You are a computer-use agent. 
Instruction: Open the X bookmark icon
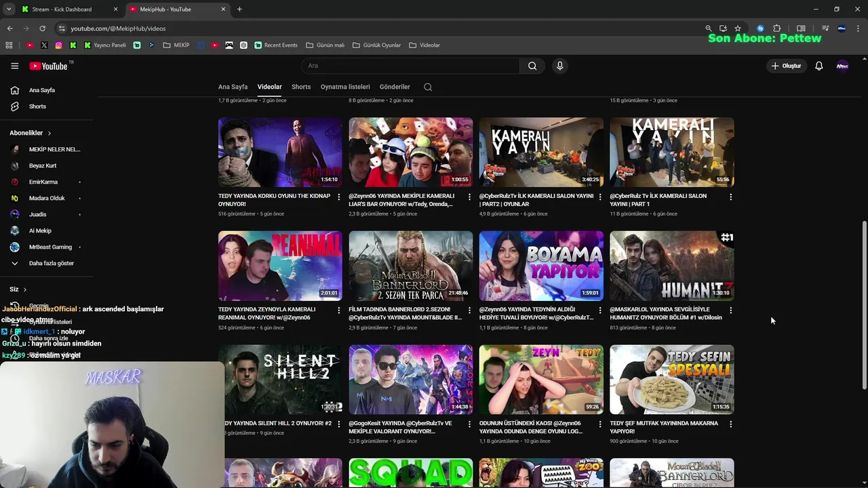pyautogui.click(x=44, y=45)
